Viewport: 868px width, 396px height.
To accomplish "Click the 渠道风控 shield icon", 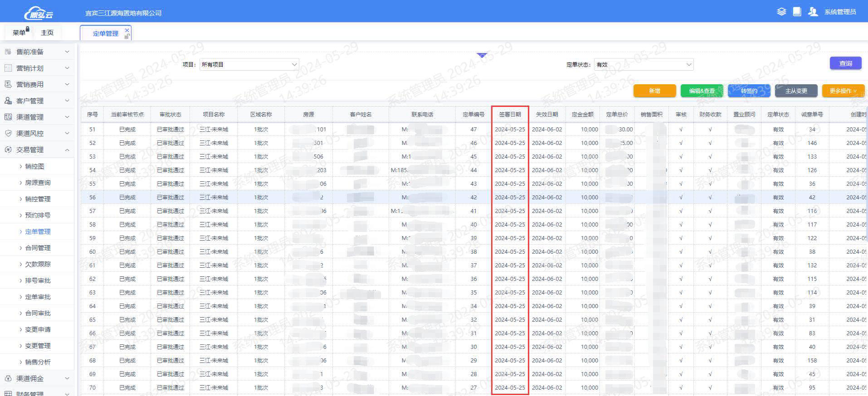I will (8, 133).
